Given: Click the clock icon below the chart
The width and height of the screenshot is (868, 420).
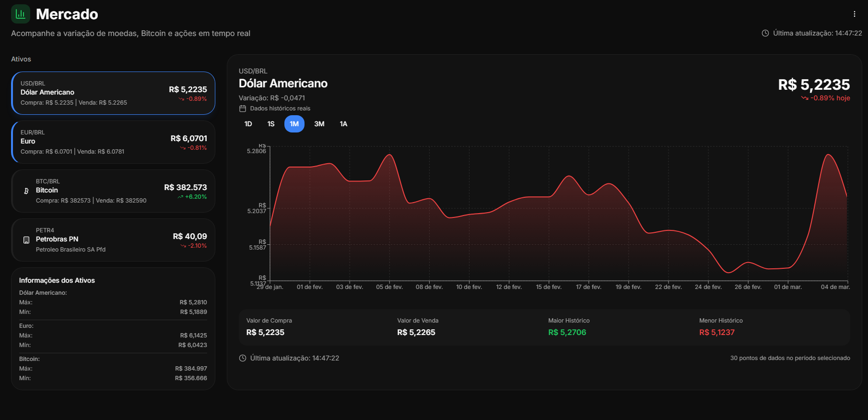Looking at the screenshot, I should pos(243,358).
